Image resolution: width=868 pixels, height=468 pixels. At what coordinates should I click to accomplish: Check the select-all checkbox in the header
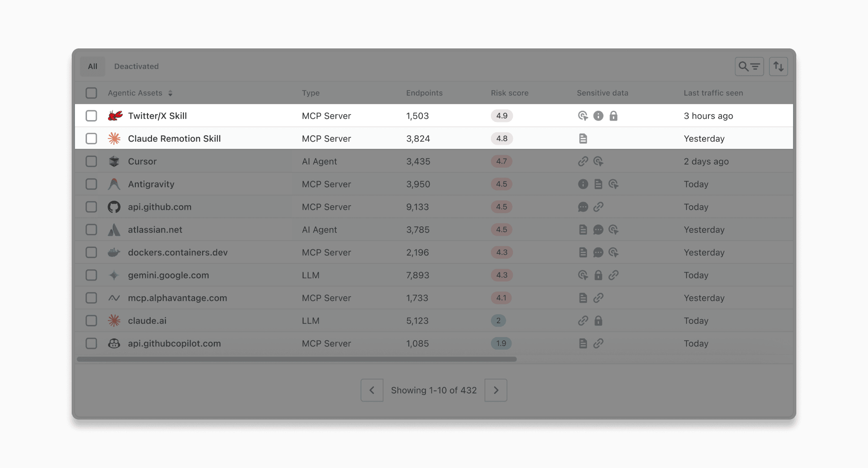click(x=91, y=93)
